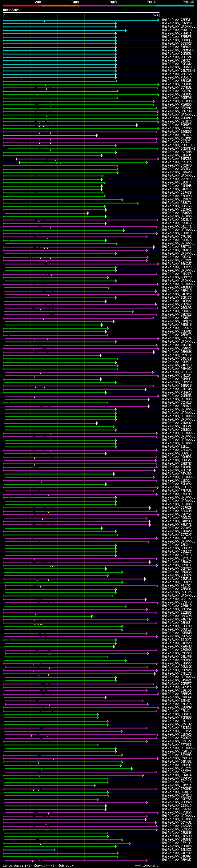Click the cyan ~100% identity legend segment

coord(175,6)
